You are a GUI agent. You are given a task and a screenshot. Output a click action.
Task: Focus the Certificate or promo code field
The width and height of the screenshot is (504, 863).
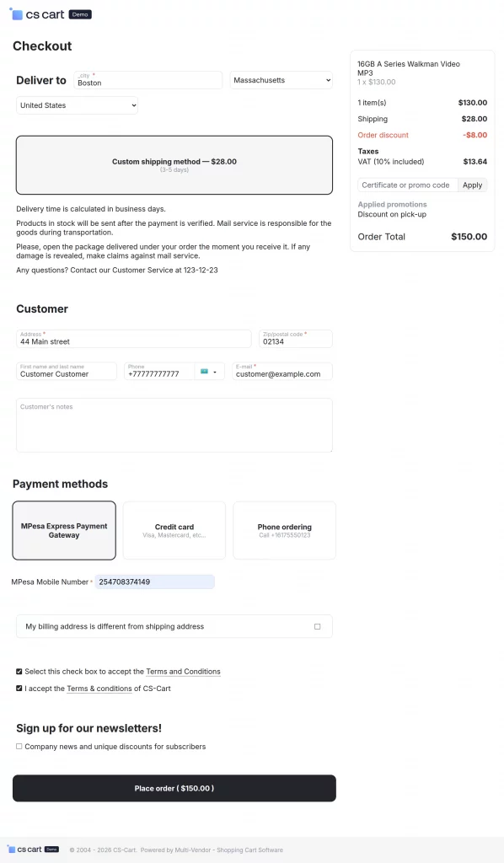coord(408,185)
